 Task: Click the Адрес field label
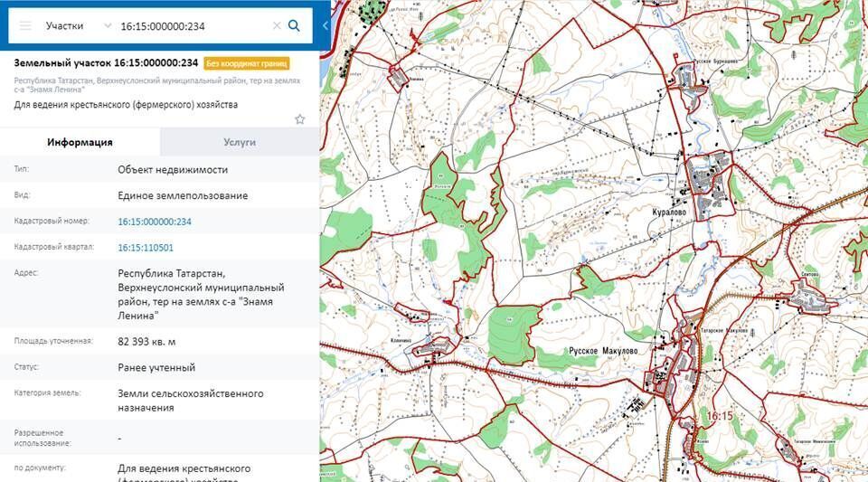(x=25, y=273)
